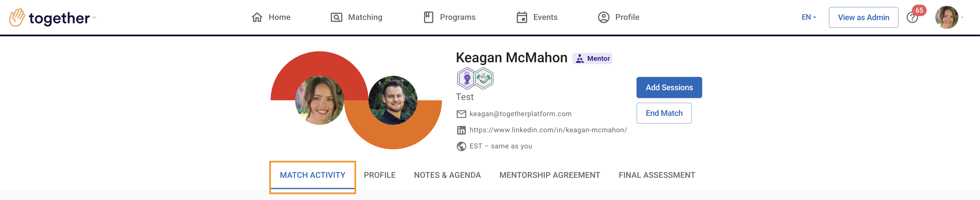The image size is (980, 200).
Task: Switch to the Notes & Agenda tab
Action: pos(447,175)
